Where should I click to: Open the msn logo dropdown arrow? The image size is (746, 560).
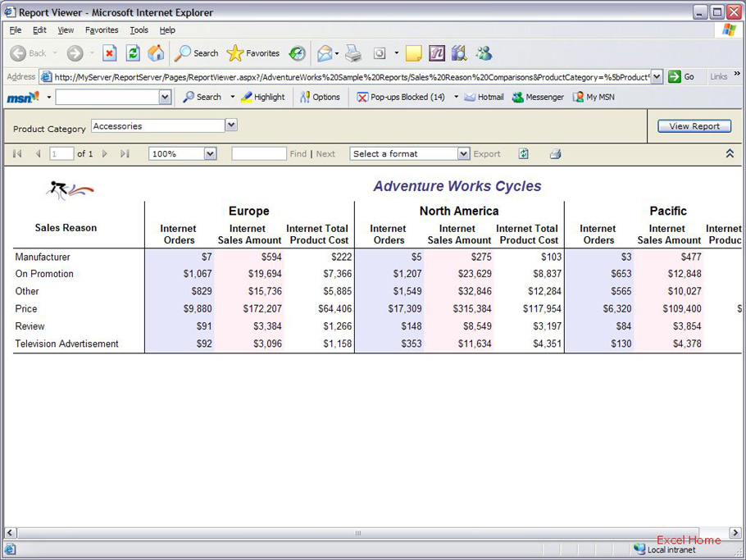(x=49, y=98)
